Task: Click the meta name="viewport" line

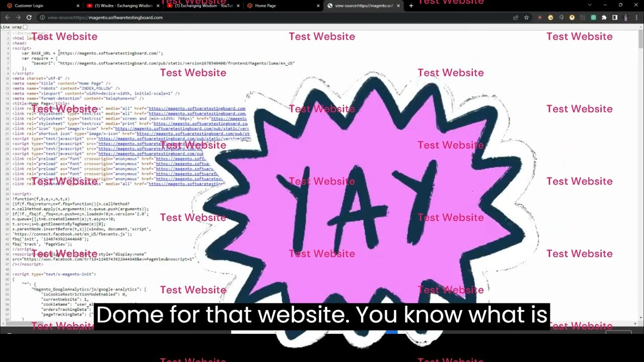Action: (96, 94)
